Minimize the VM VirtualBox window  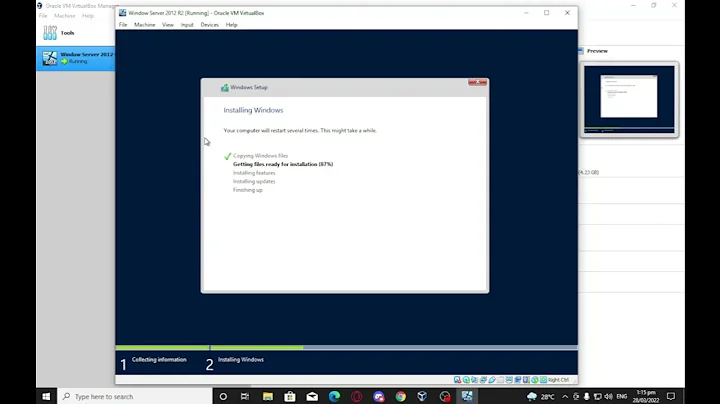526,13
